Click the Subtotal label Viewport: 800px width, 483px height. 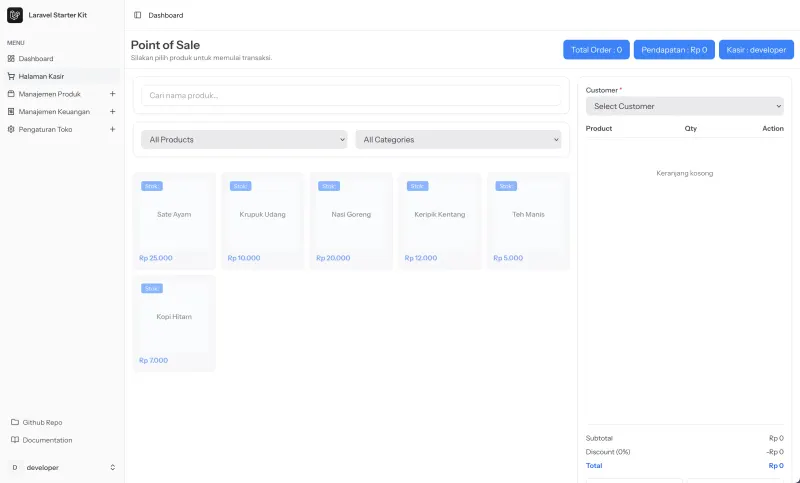pyautogui.click(x=599, y=438)
